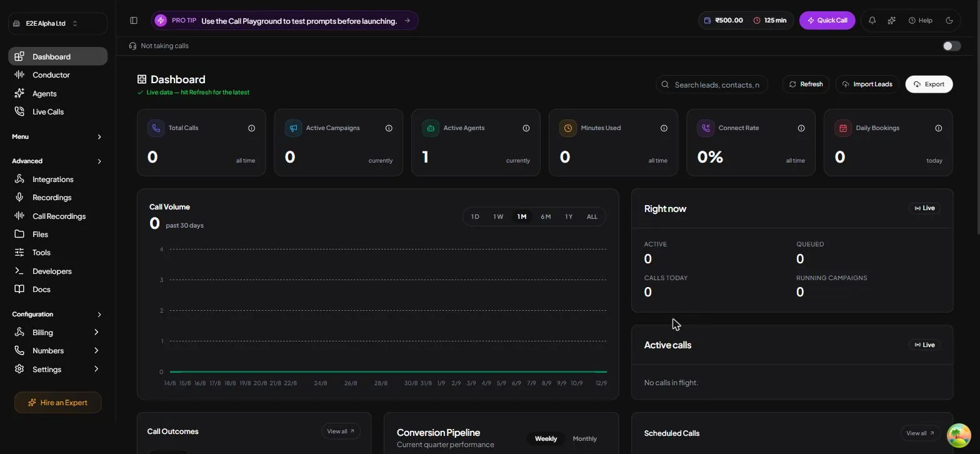Open Tools in sidebar
This screenshot has width=980, height=454.
point(57,253)
